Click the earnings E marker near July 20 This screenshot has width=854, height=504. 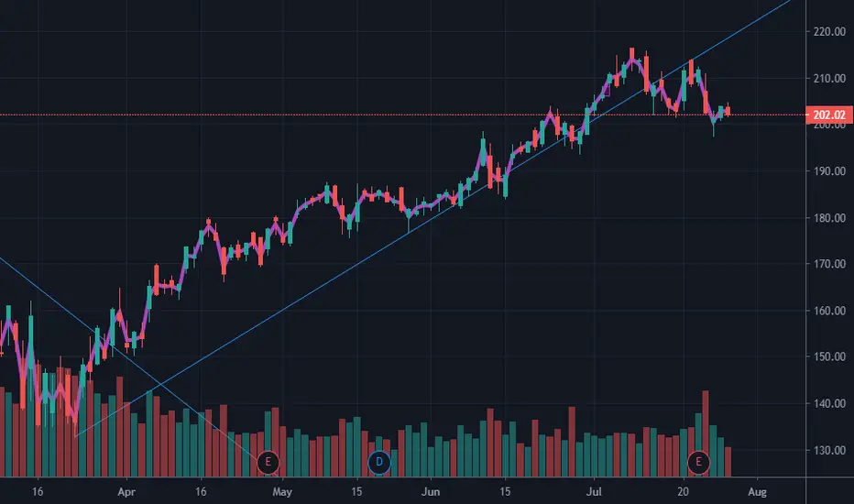698,462
